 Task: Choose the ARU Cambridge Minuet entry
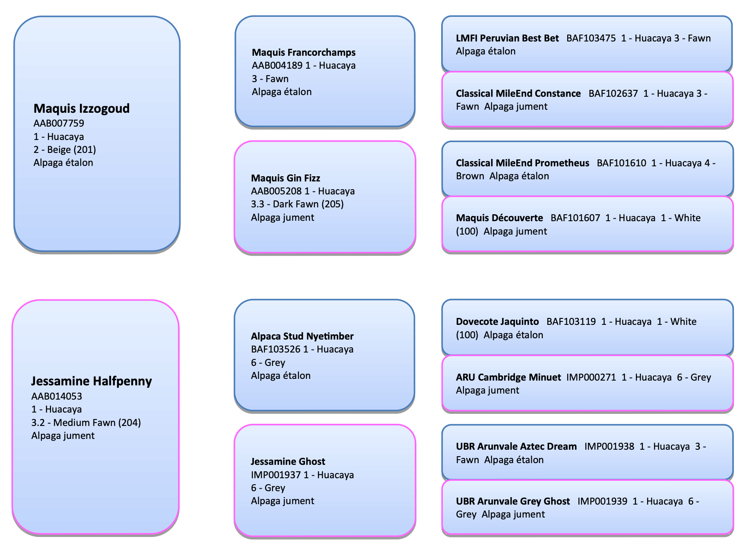(x=587, y=383)
